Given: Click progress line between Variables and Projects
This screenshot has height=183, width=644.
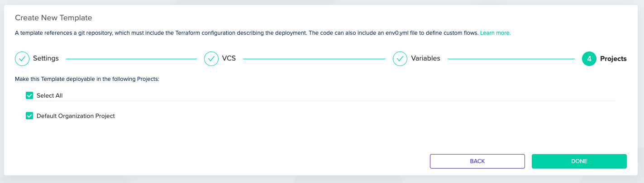Looking at the screenshot, I should coord(511,59).
